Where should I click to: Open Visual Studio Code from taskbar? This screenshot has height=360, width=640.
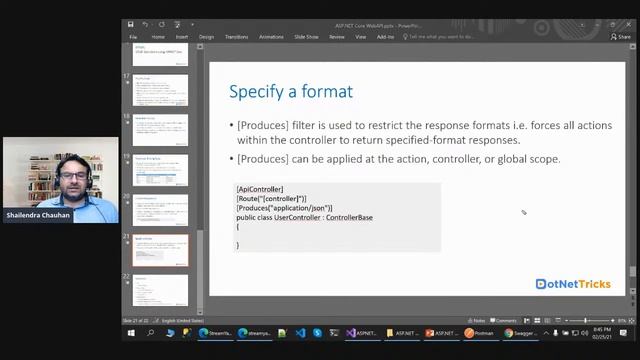coord(300,333)
